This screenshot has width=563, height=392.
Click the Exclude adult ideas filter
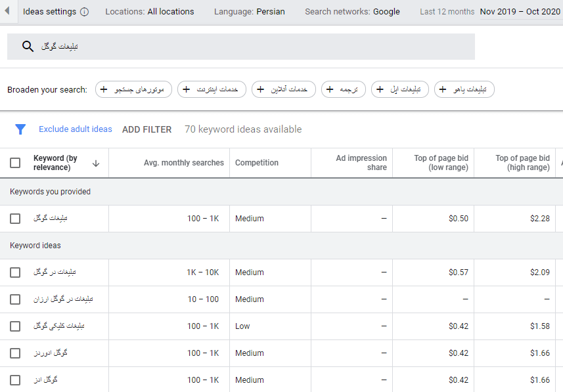point(76,129)
